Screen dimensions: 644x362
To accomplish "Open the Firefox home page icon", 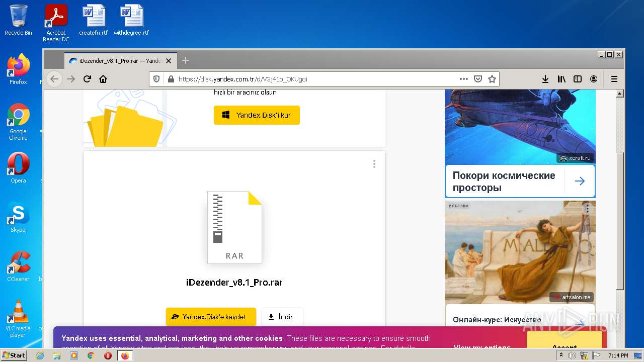I will (x=103, y=79).
